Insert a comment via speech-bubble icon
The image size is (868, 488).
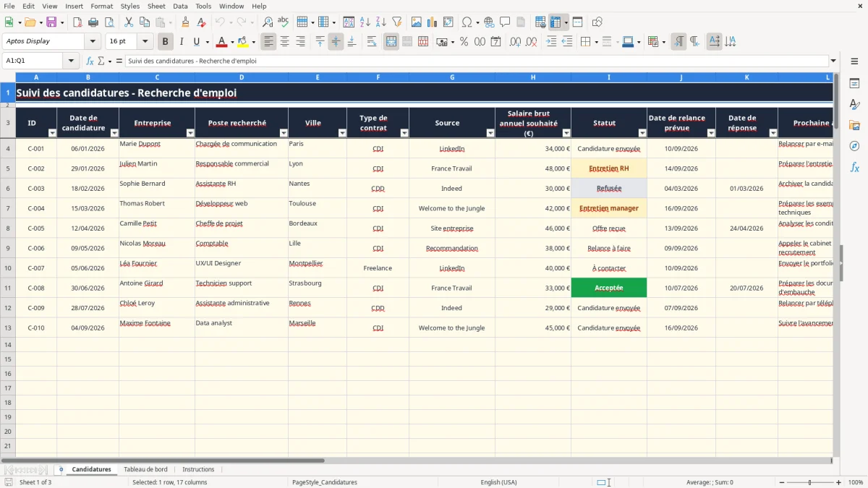(x=505, y=22)
